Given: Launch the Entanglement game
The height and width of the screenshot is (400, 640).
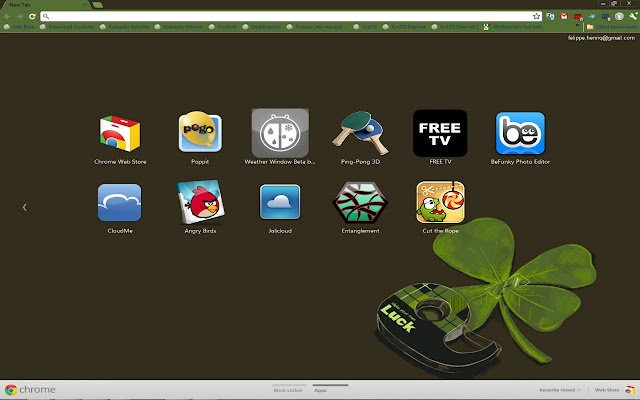Looking at the screenshot, I should click(x=360, y=202).
